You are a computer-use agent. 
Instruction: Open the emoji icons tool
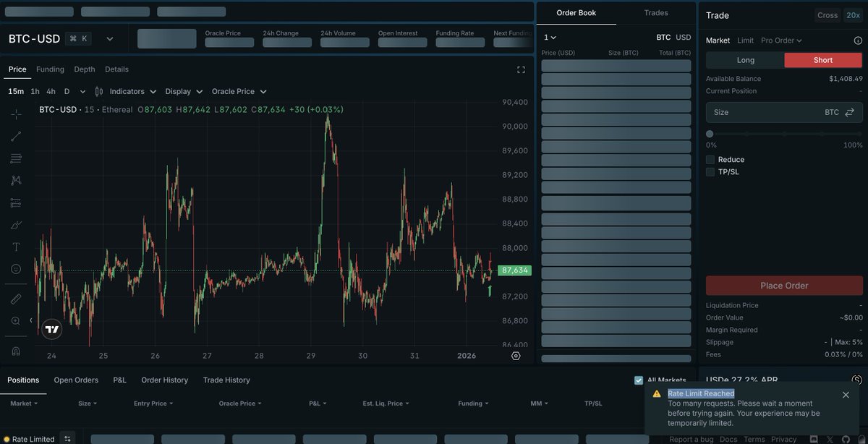tap(16, 269)
